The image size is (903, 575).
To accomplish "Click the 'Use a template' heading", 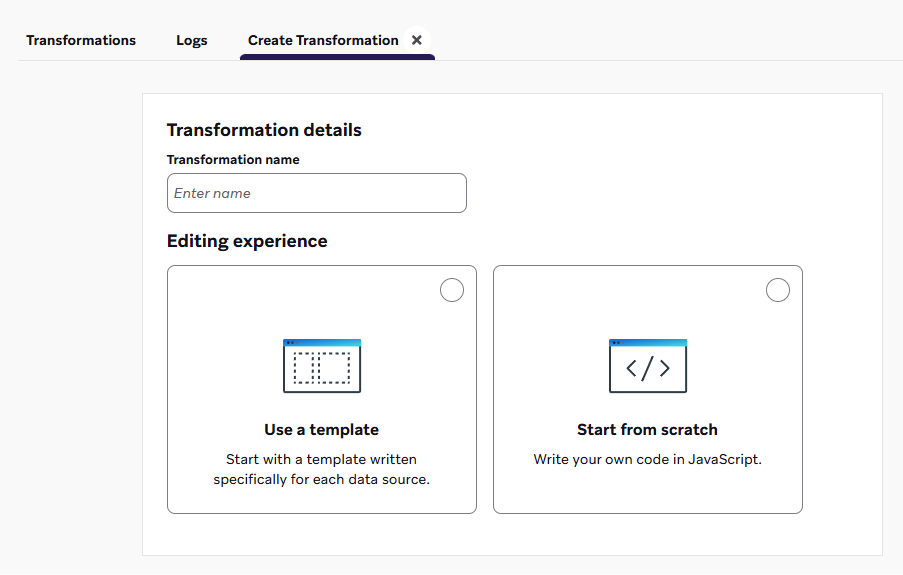I will (321, 430).
